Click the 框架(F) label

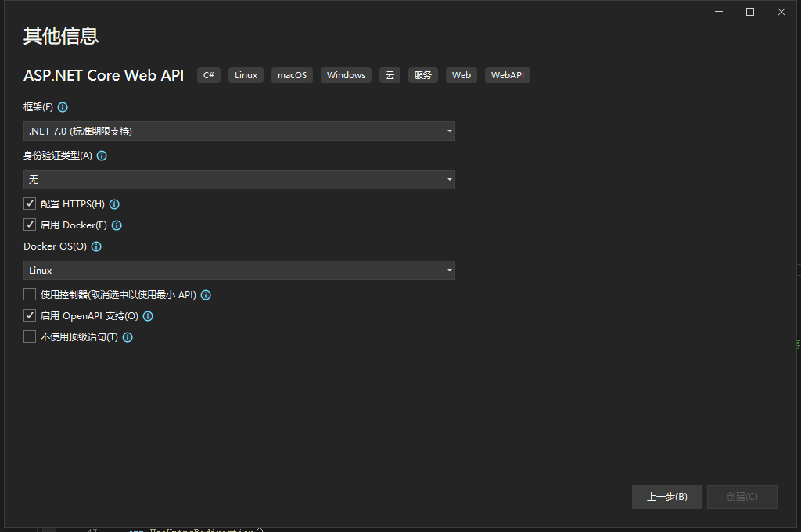pos(38,107)
